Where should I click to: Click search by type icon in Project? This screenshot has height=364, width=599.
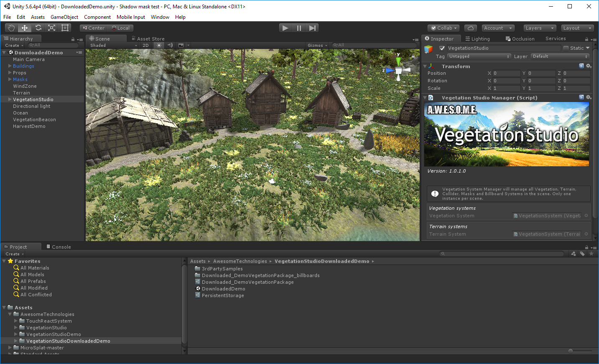[574, 254]
